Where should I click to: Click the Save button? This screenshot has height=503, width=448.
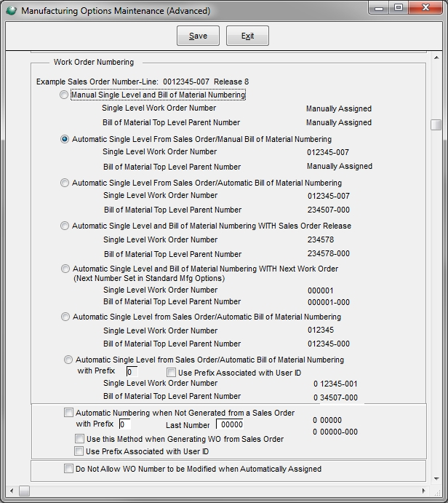(x=198, y=36)
